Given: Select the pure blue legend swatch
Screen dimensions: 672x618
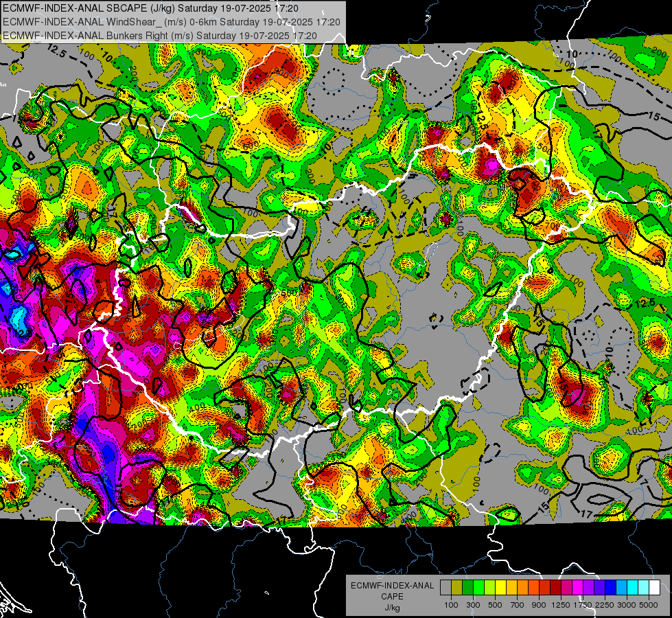Looking at the screenshot, I should (x=611, y=588).
